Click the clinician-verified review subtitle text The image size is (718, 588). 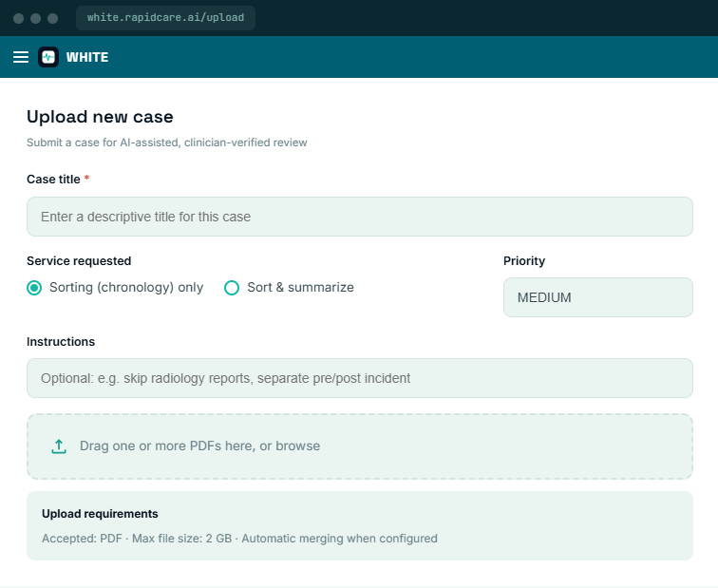coord(167,142)
